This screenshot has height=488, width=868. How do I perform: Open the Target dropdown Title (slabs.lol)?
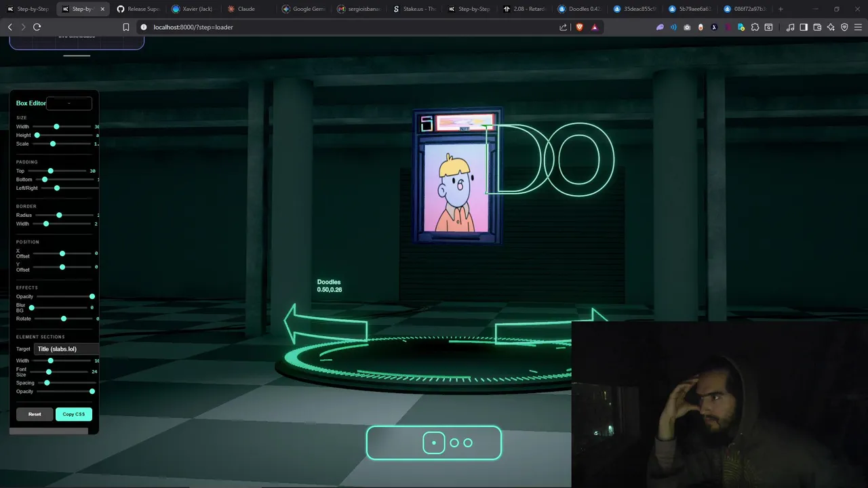click(67, 348)
